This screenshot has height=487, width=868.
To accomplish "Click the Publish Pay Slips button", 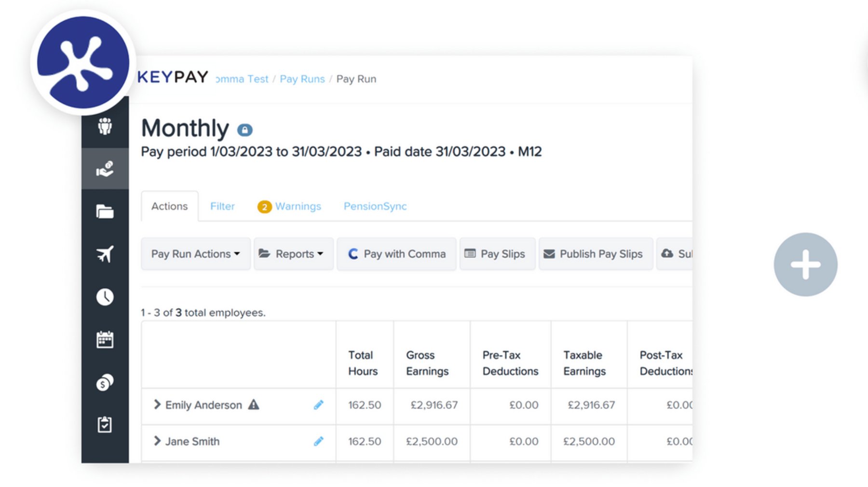I will tap(596, 254).
